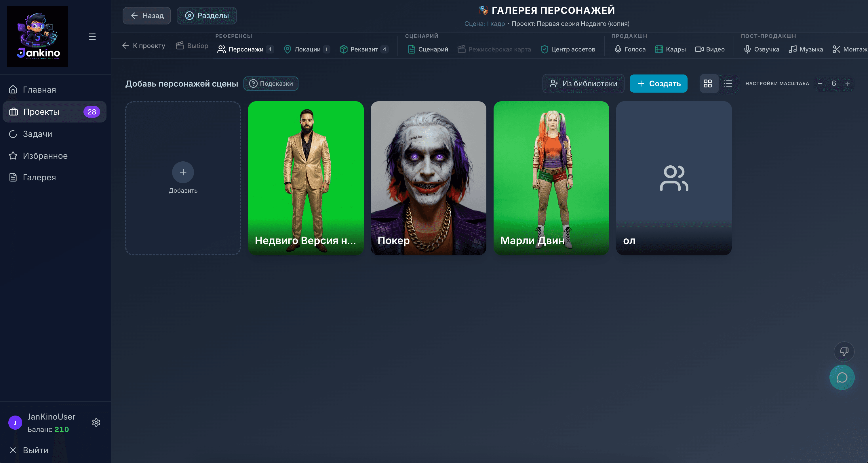Add character Из библиотеки
The width and height of the screenshot is (868, 463).
click(583, 83)
